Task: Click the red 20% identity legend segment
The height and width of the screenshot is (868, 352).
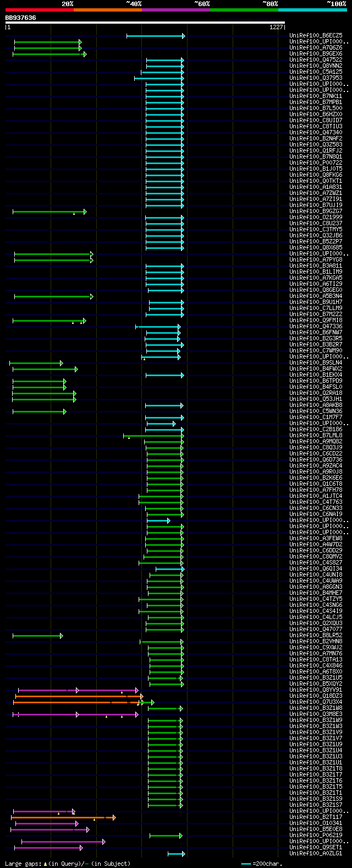Action: tap(40, 10)
